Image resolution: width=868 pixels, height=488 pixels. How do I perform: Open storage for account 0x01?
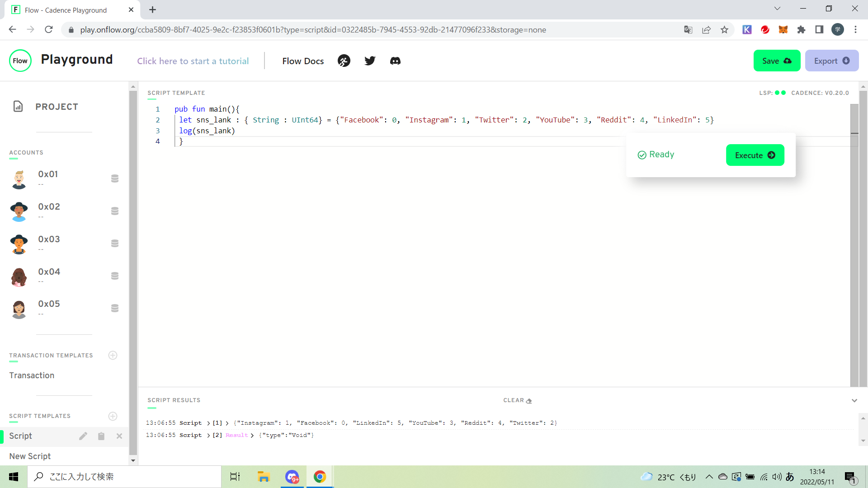[114, 178]
